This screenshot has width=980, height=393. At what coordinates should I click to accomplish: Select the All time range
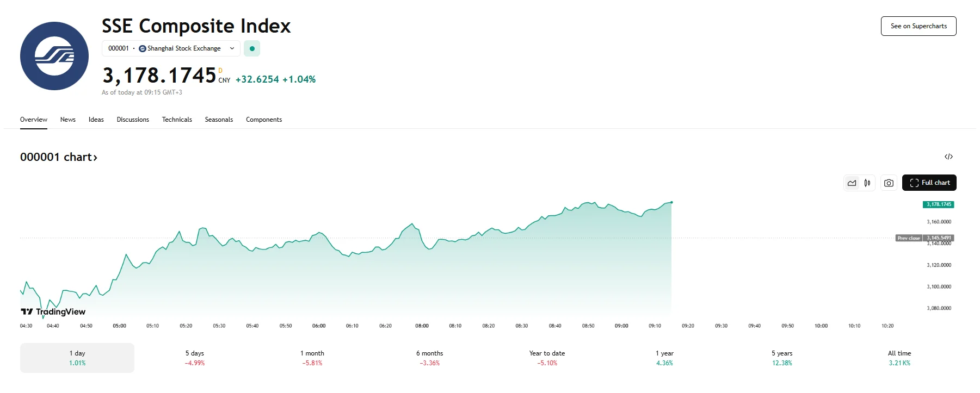pyautogui.click(x=899, y=358)
